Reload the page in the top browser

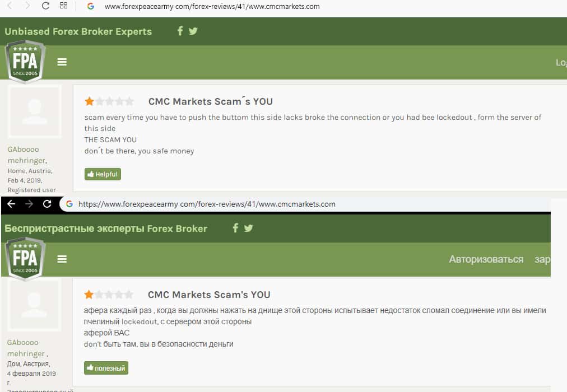coord(46,6)
